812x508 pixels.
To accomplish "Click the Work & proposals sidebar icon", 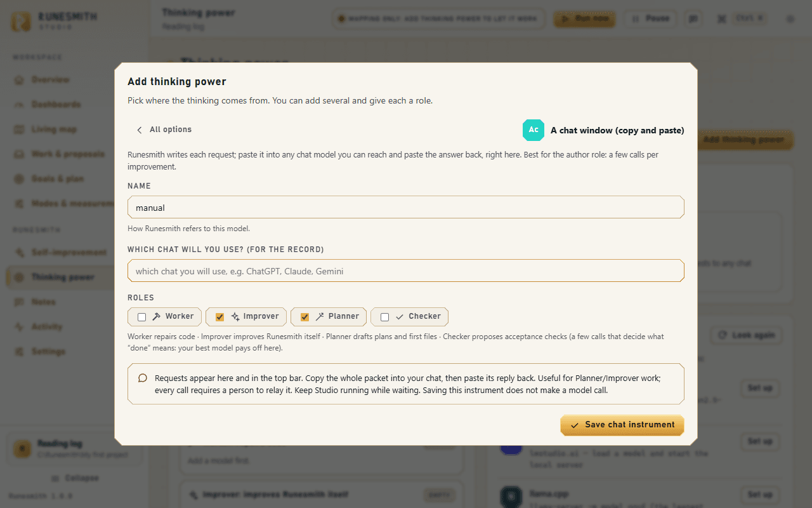I will point(19,154).
